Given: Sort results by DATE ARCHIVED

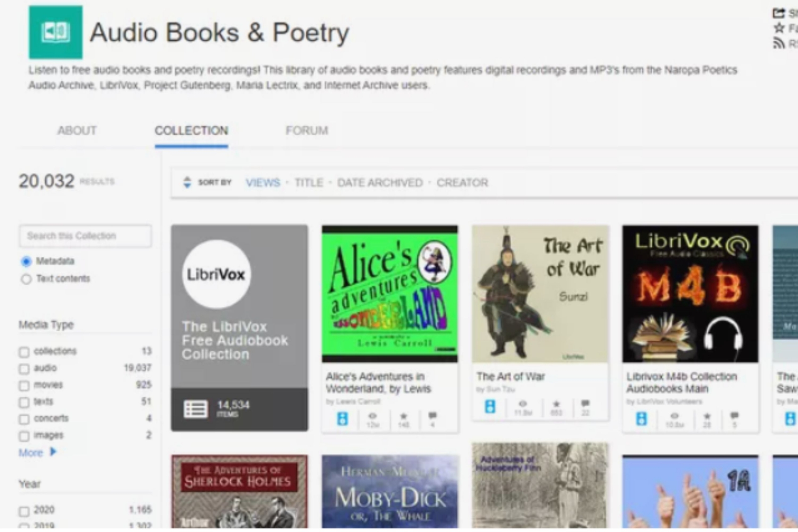Looking at the screenshot, I should click(379, 182).
